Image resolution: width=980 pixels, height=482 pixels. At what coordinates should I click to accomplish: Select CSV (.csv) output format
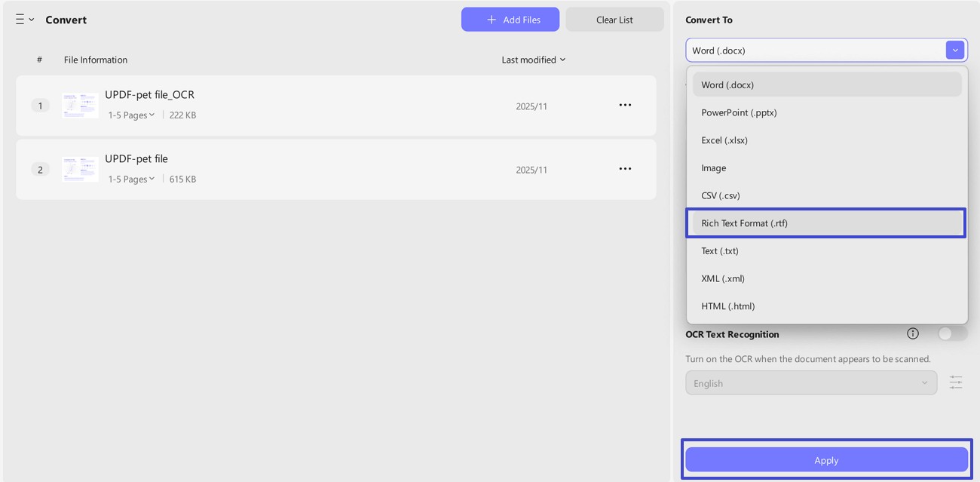pos(827,195)
